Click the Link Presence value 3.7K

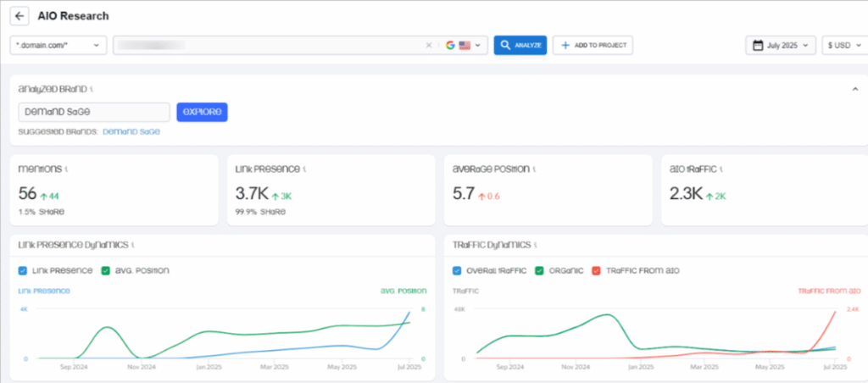point(252,193)
